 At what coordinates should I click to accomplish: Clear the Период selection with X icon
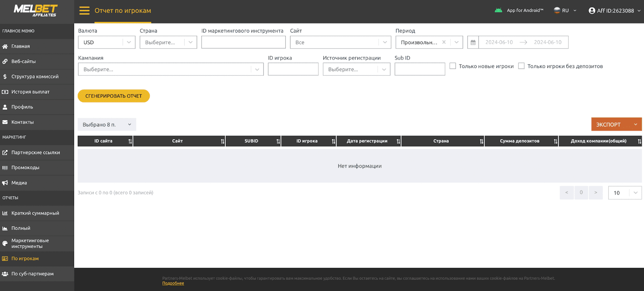(x=444, y=42)
